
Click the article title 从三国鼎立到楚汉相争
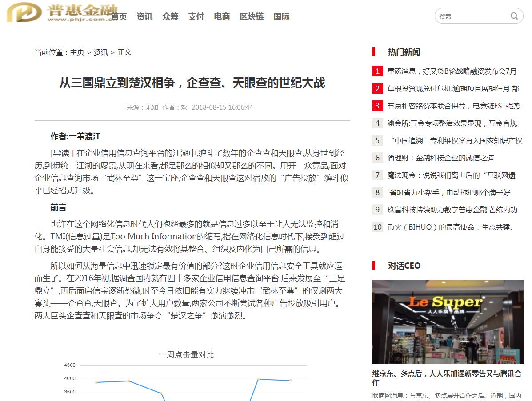pyautogui.click(x=192, y=83)
